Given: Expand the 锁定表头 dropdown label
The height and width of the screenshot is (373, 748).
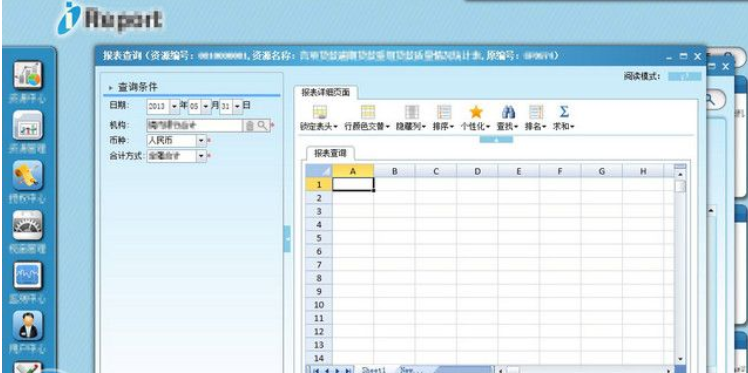Looking at the screenshot, I should tap(319, 127).
